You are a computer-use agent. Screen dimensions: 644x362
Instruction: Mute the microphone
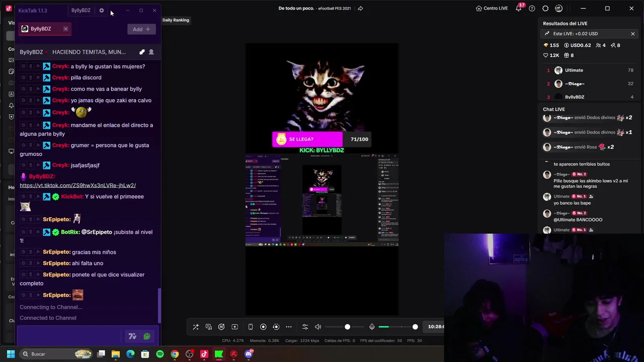(x=372, y=327)
